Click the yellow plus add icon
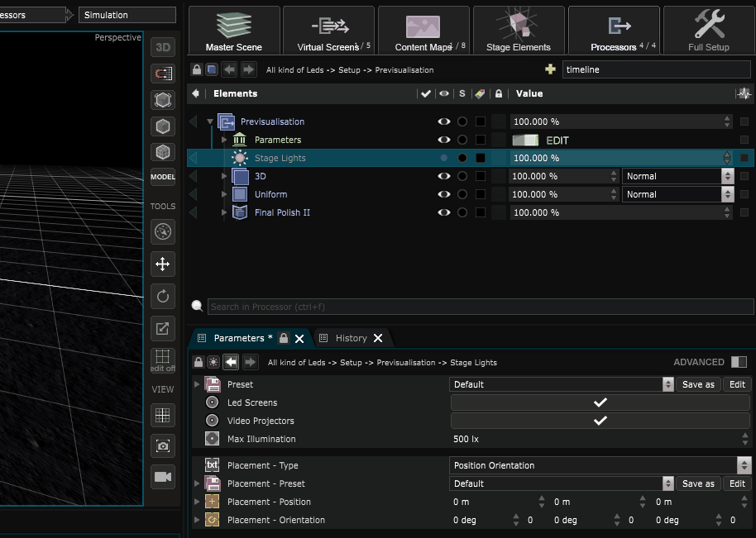Image resolution: width=756 pixels, height=538 pixels. 550,69
